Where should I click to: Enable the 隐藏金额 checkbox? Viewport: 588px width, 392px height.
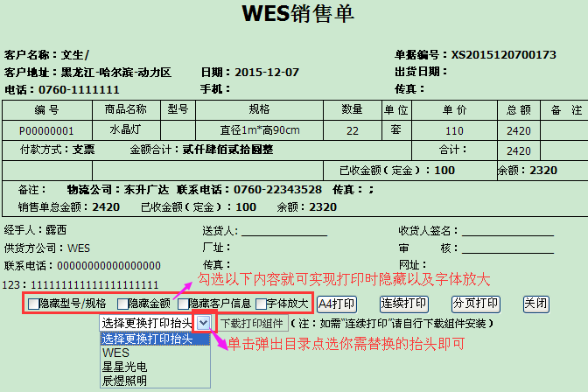pos(122,304)
